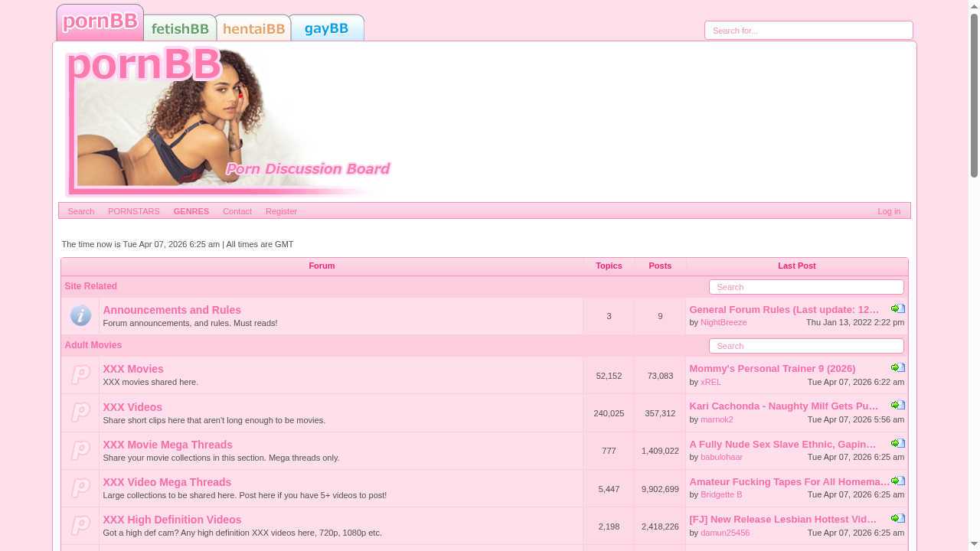Switch to the hentaiBB site tab

[253, 28]
